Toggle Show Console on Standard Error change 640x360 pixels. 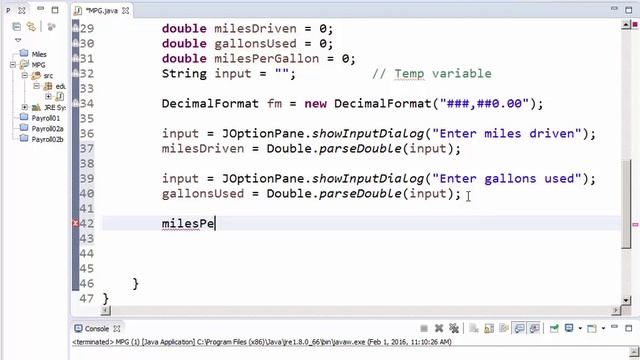click(534, 328)
